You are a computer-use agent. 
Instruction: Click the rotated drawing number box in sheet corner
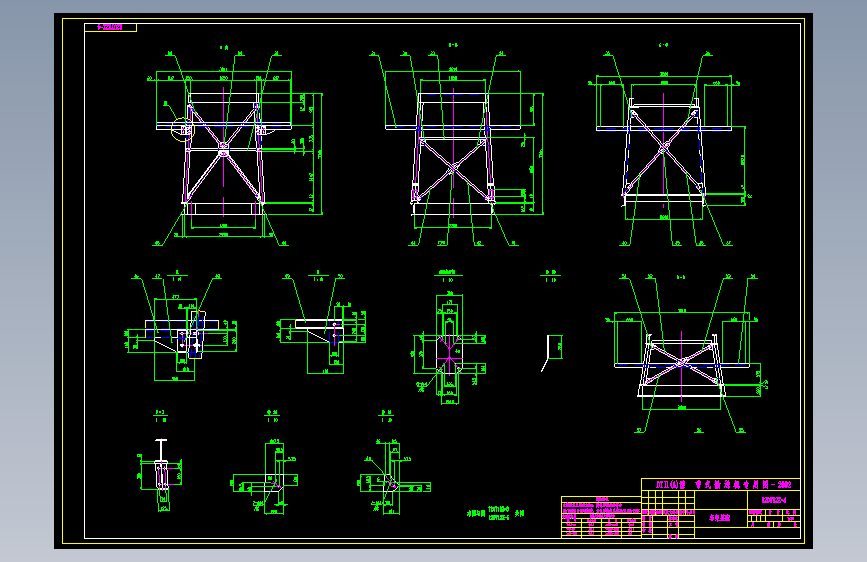110,27
